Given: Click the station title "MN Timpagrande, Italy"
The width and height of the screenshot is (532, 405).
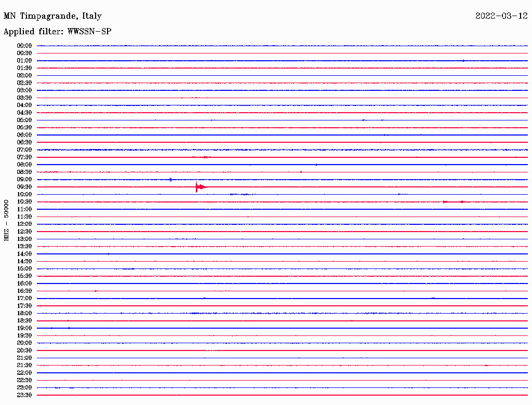Looking at the screenshot, I should (52, 16).
